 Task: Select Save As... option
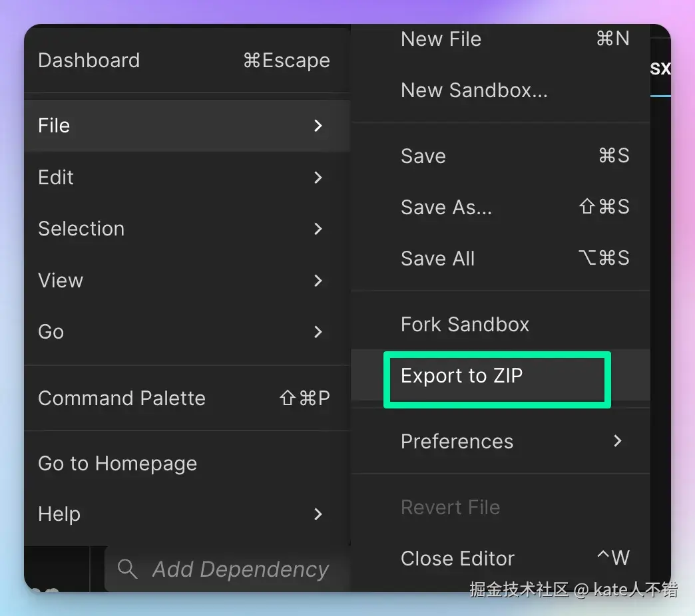pos(501,208)
